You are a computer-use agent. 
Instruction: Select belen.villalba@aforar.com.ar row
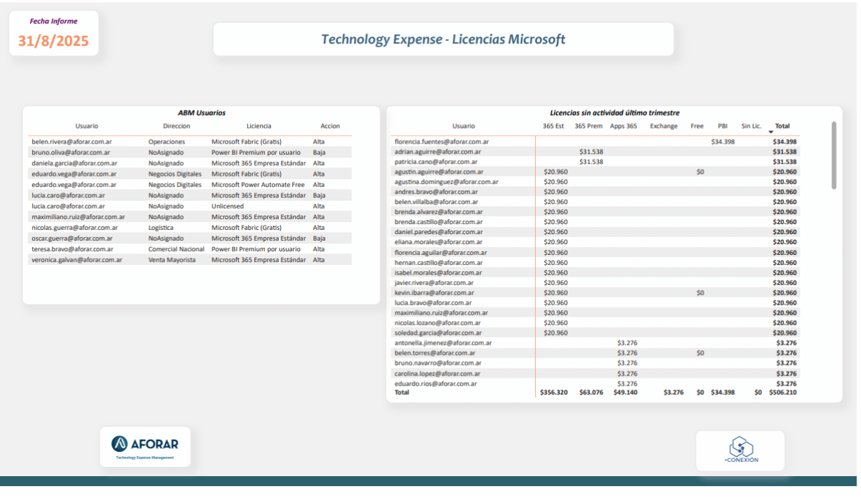(596, 201)
